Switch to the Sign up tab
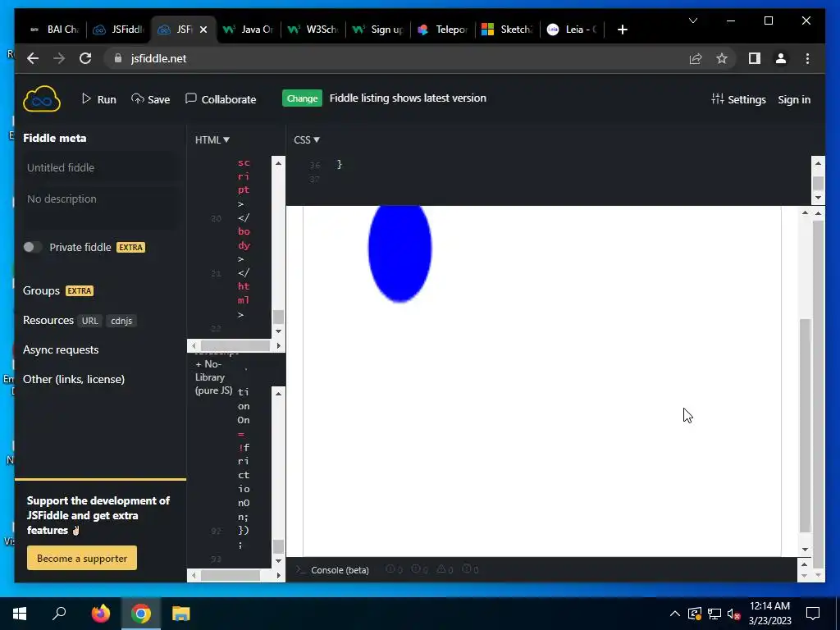Screen dimensions: 840x630 pos(379,30)
